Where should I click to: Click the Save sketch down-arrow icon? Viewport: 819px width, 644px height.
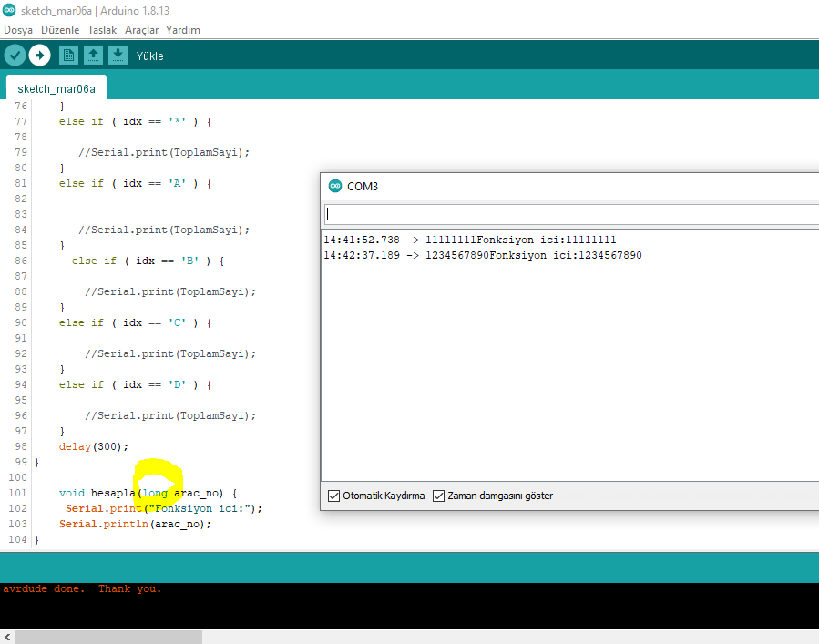[118, 56]
